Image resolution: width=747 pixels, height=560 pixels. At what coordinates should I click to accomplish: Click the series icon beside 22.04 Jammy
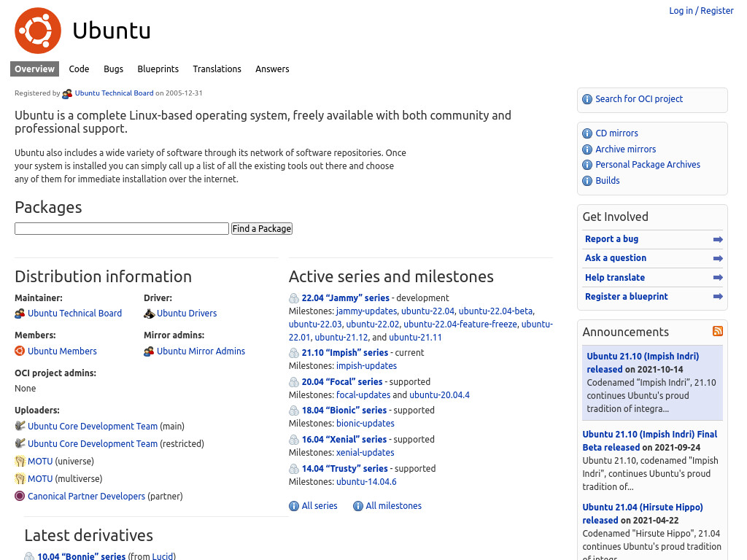pos(294,298)
